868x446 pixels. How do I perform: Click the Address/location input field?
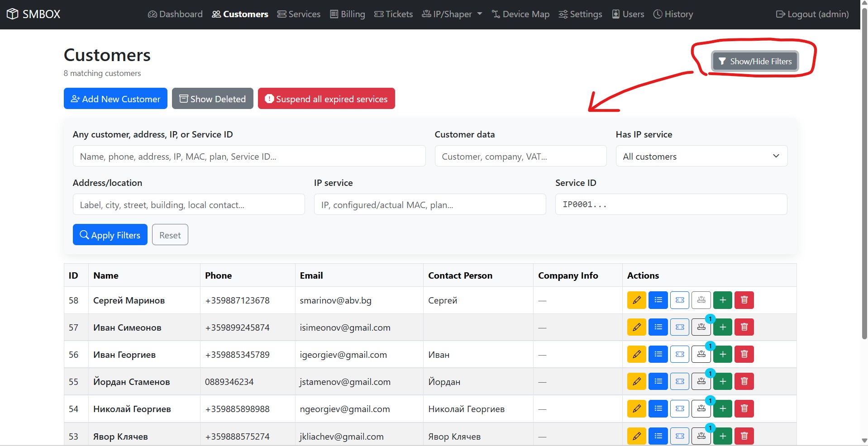coord(189,204)
